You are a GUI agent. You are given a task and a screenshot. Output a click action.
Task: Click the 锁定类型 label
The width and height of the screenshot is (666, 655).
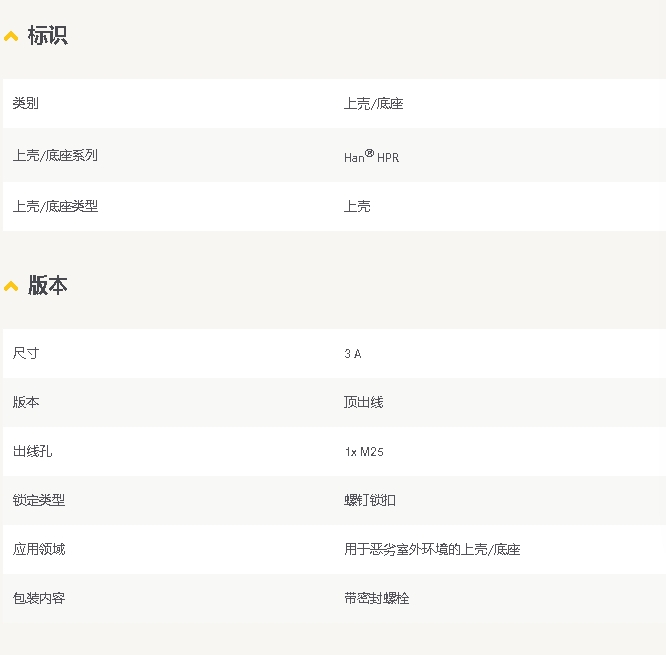(39, 500)
